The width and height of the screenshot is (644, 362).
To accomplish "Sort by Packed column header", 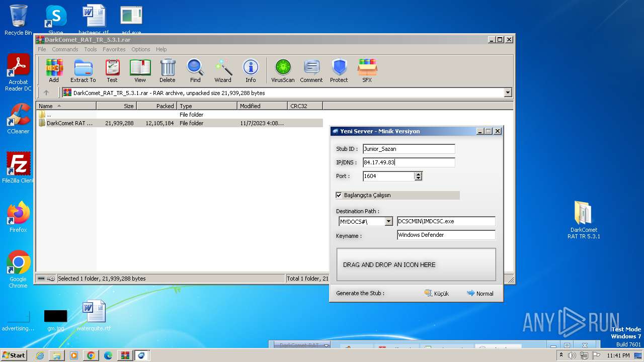I will click(156, 106).
